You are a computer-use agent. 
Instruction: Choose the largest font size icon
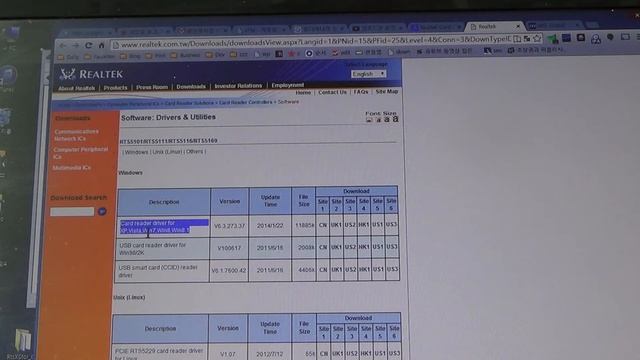tap(395, 119)
